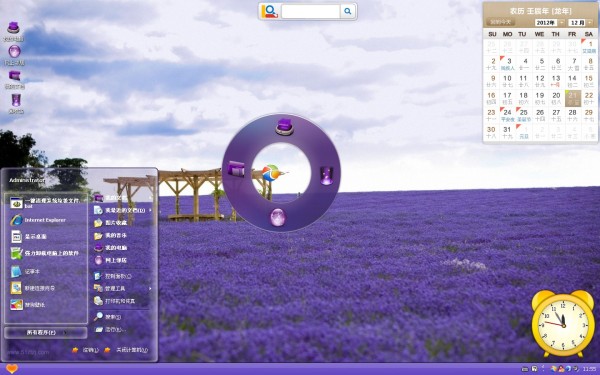Select December 1 in calendar widget
The height and width of the screenshot is (375, 600).
[589, 47]
